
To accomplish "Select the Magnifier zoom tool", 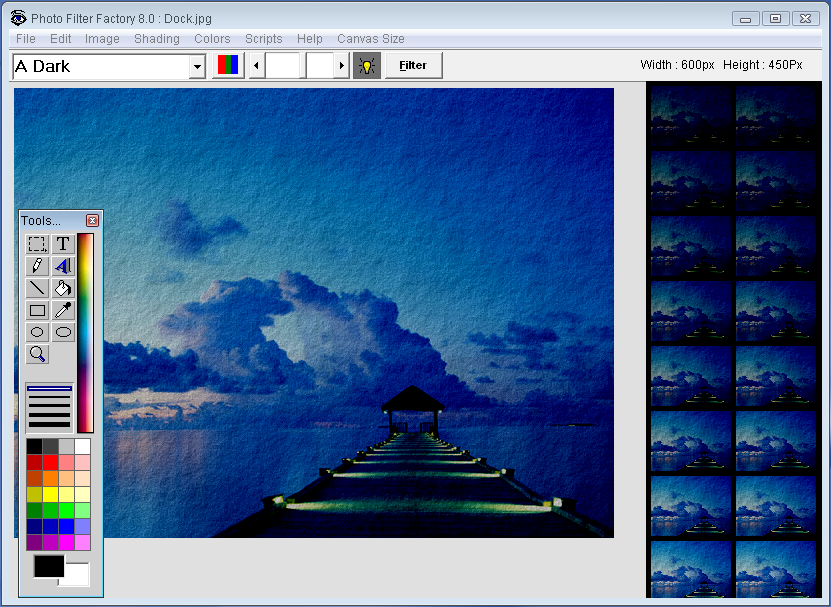I will (37, 354).
